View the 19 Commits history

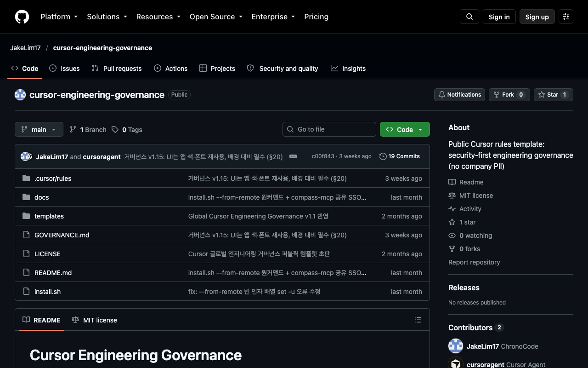pyautogui.click(x=400, y=156)
